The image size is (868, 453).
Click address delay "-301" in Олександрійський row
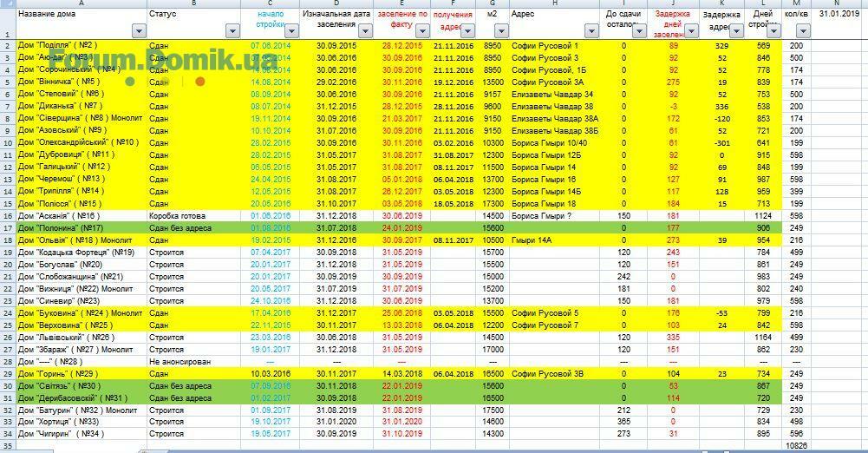click(x=721, y=143)
